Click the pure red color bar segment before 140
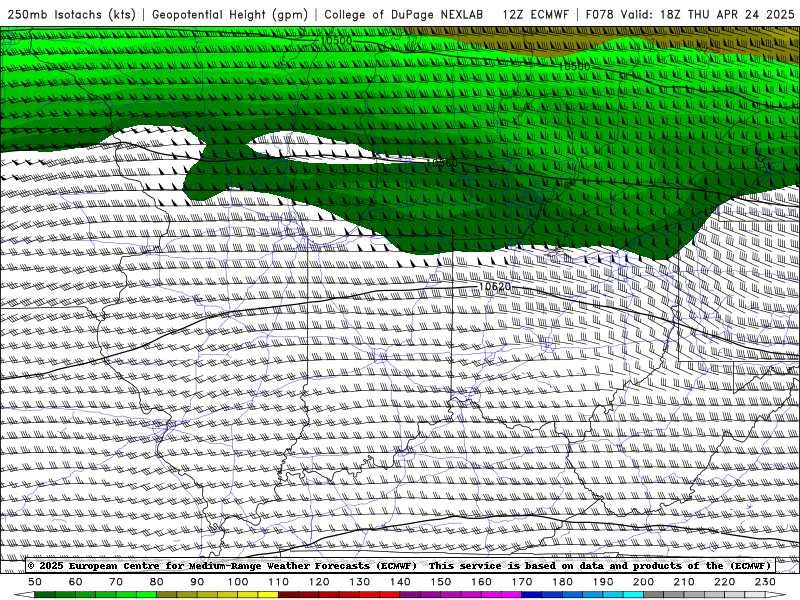The height and width of the screenshot is (600, 800). [390, 595]
